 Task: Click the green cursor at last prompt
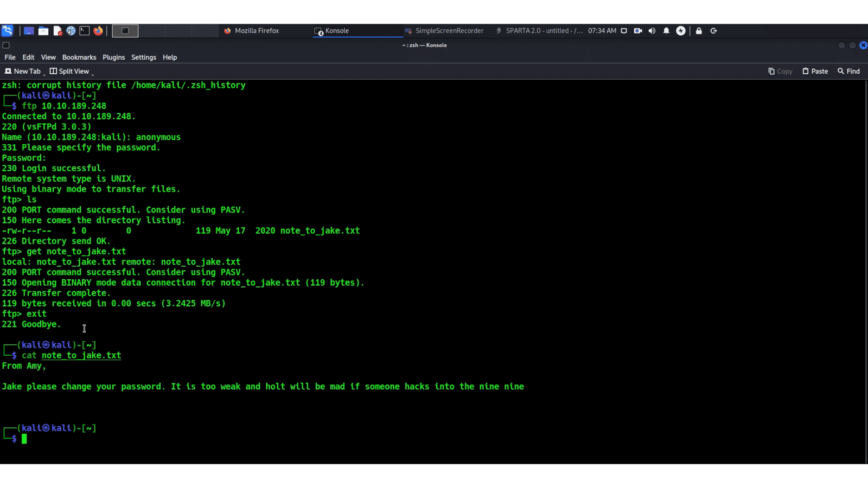pos(24,439)
